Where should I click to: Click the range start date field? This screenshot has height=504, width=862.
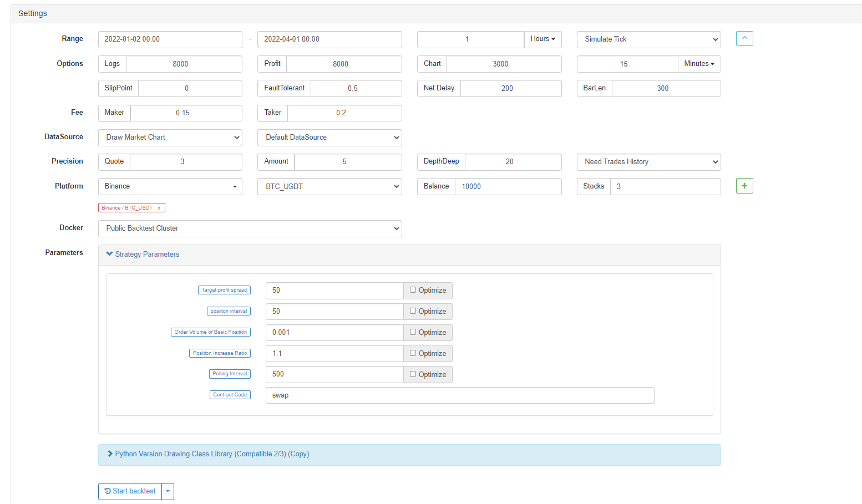(x=170, y=39)
